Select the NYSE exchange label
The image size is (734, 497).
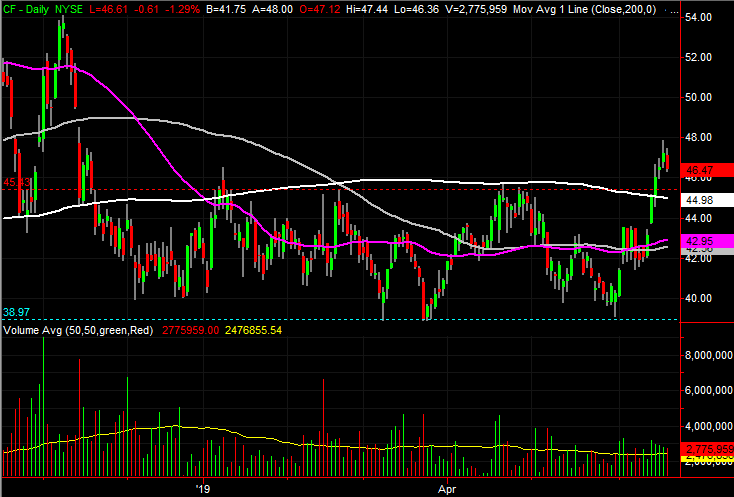(69, 9)
